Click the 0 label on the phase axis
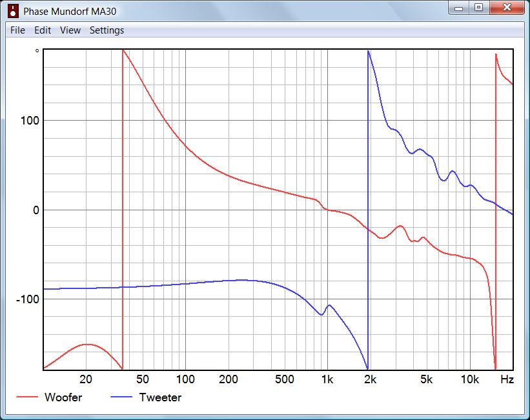Image resolution: width=530 pixels, height=420 pixels. (x=36, y=210)
